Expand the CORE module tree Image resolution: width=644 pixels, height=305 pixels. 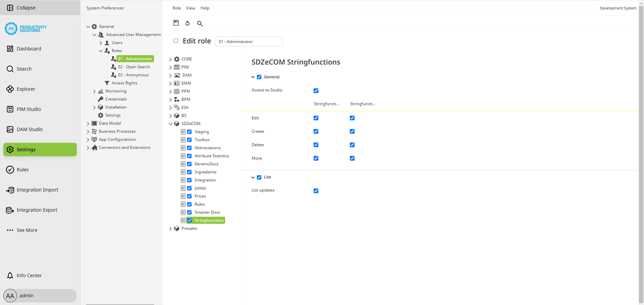(170, 59)
